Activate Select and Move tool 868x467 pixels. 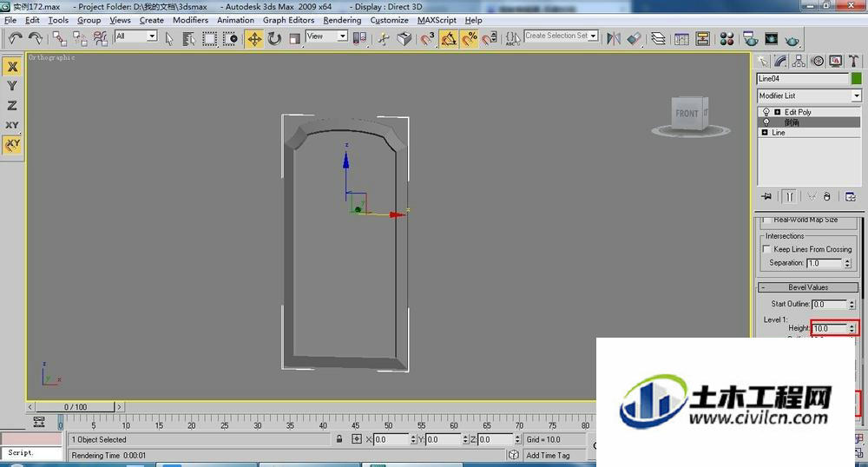pyautogui.click(x=254, y=39)
